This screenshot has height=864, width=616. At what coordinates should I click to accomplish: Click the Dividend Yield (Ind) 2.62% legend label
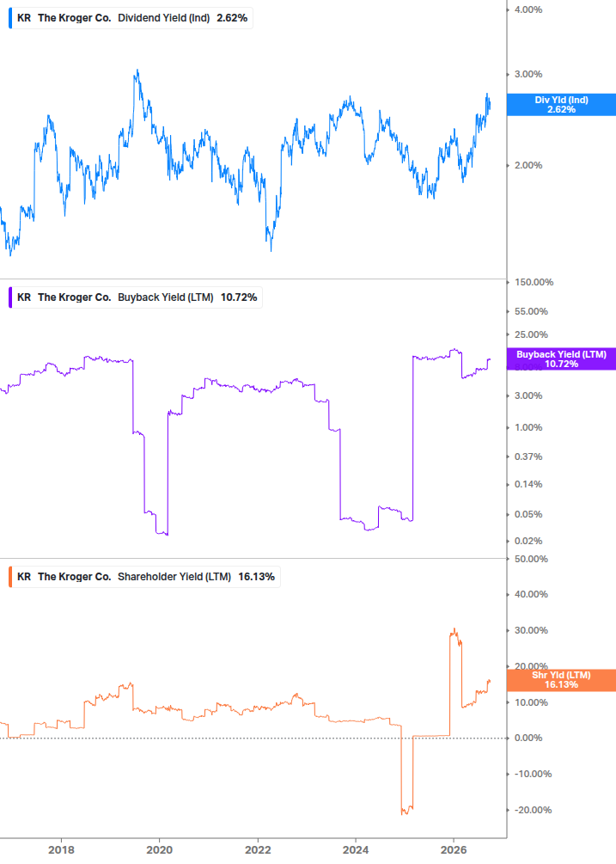pyautogui.click(x=131, y=18)
